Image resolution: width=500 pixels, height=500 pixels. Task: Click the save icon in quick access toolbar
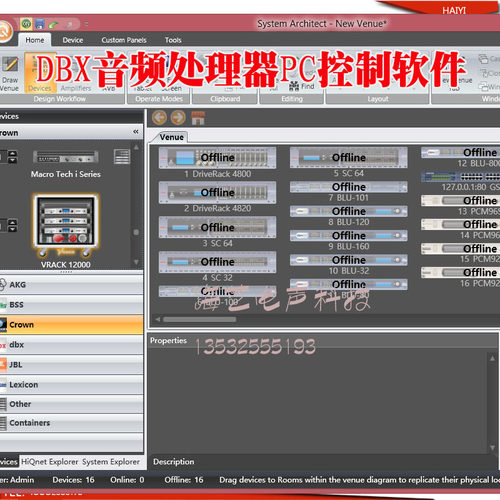40,24
